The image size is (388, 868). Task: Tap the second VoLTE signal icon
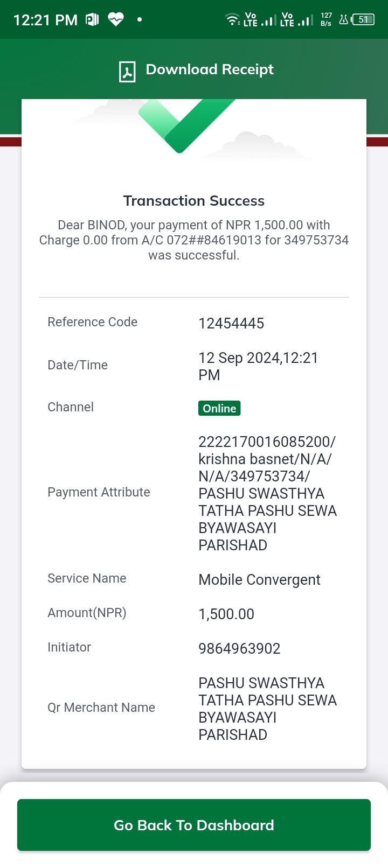click(x=296, y=20)
